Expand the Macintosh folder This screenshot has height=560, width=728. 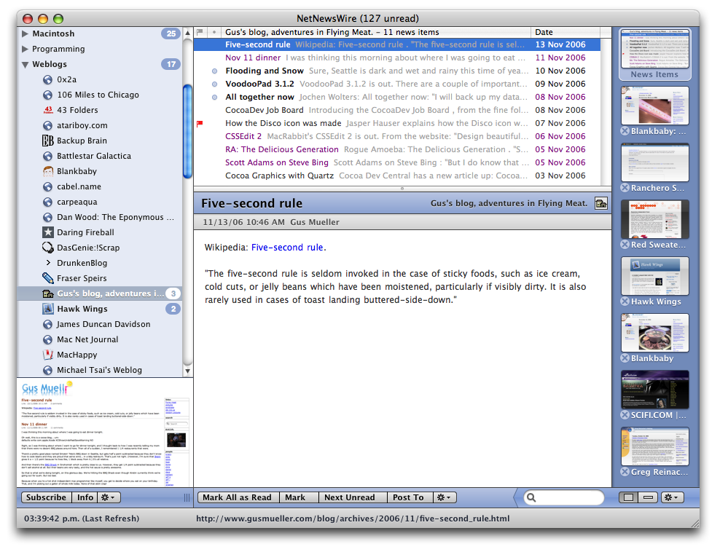25,33
